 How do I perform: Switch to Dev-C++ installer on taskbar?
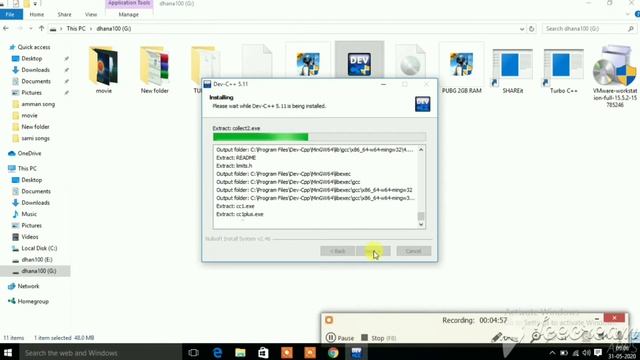[356, 352]
